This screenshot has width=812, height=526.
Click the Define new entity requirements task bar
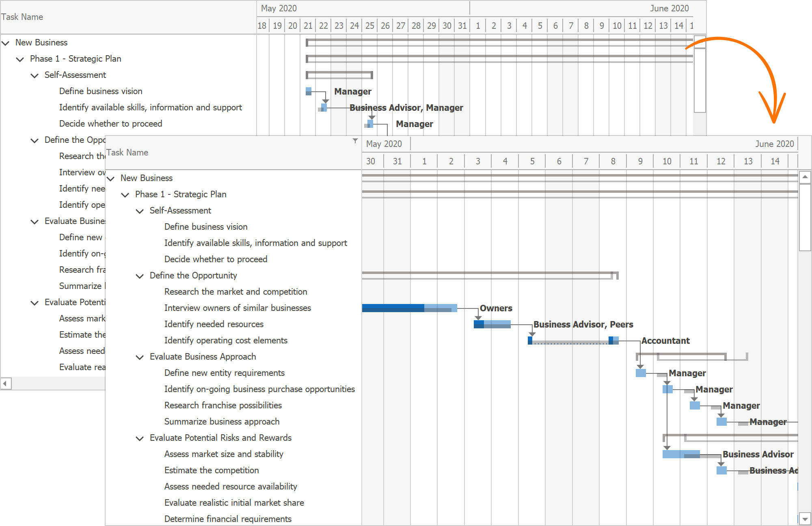(x=641, y=373)
